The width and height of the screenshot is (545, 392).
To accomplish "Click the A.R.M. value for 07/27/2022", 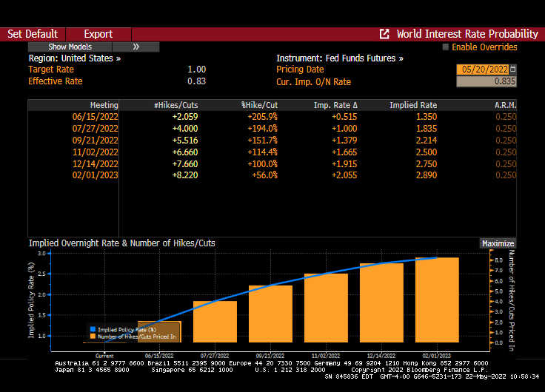I will pyautogui.click(x=505, y=129).
